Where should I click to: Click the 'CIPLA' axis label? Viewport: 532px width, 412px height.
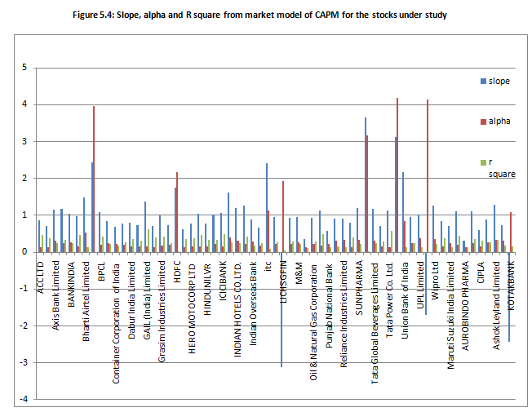point(481,272)
